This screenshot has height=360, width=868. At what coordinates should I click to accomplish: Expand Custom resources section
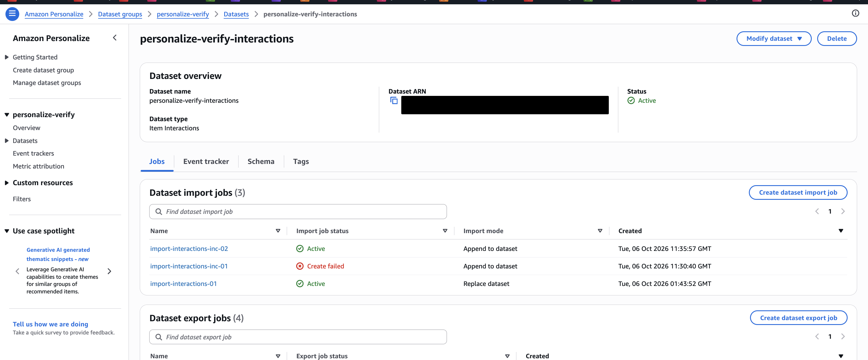(6, 183)
